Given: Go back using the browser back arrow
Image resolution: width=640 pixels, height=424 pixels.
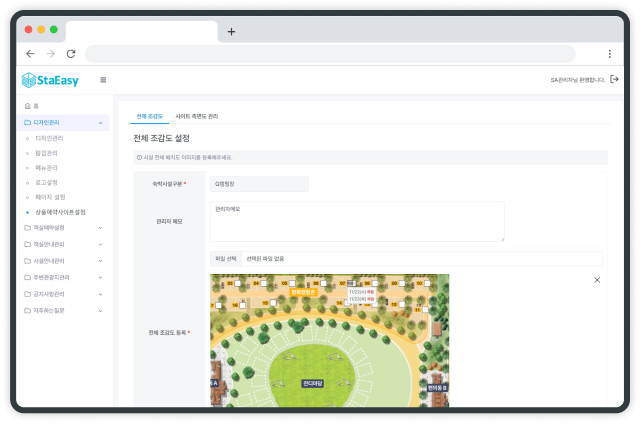Looking at the screenshot, I should tap(30, 54).
